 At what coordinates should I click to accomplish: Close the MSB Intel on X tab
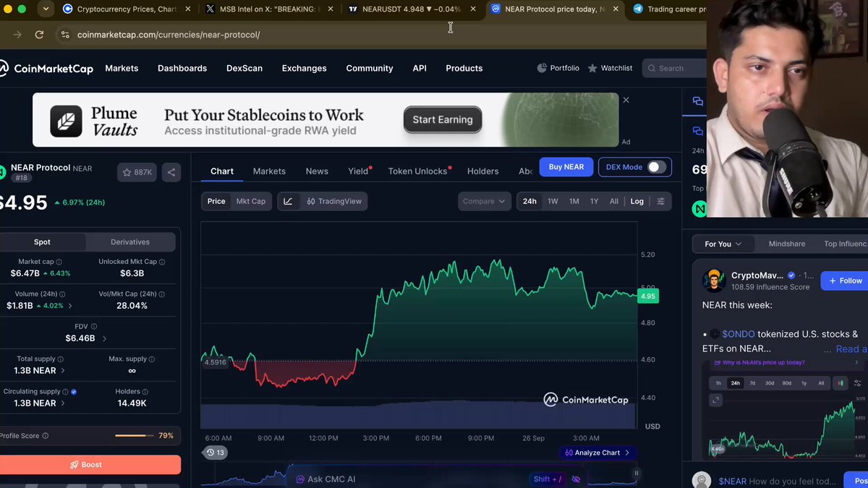(x=330, y=9)
